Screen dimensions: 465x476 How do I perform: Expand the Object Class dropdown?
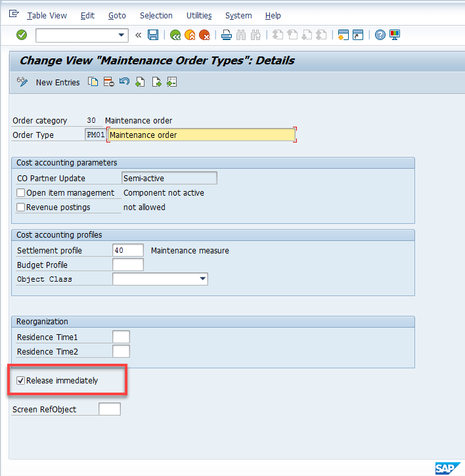pos(202,279)
